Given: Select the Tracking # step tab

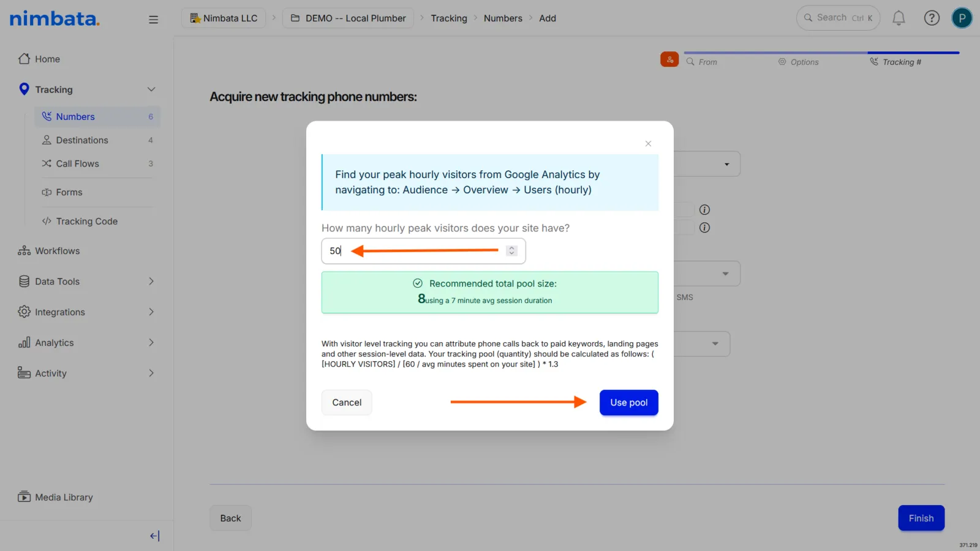Looking at the screenshot, I should coord(895,62).
